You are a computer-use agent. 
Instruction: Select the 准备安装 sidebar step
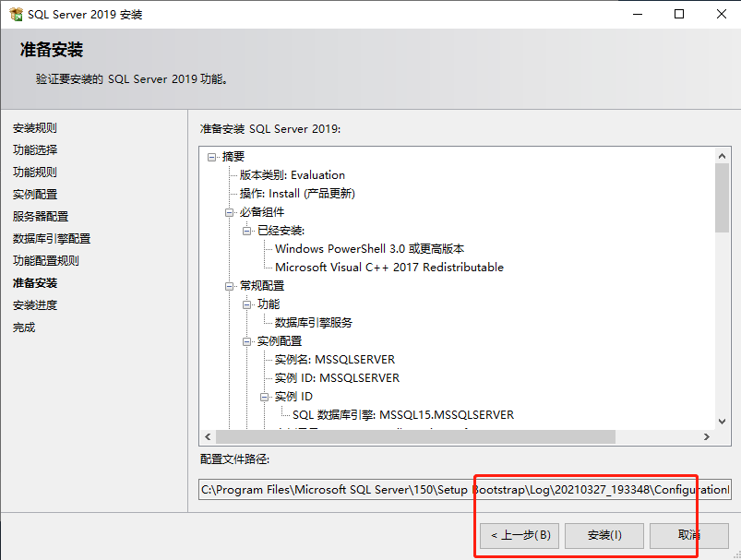point(35,283)
